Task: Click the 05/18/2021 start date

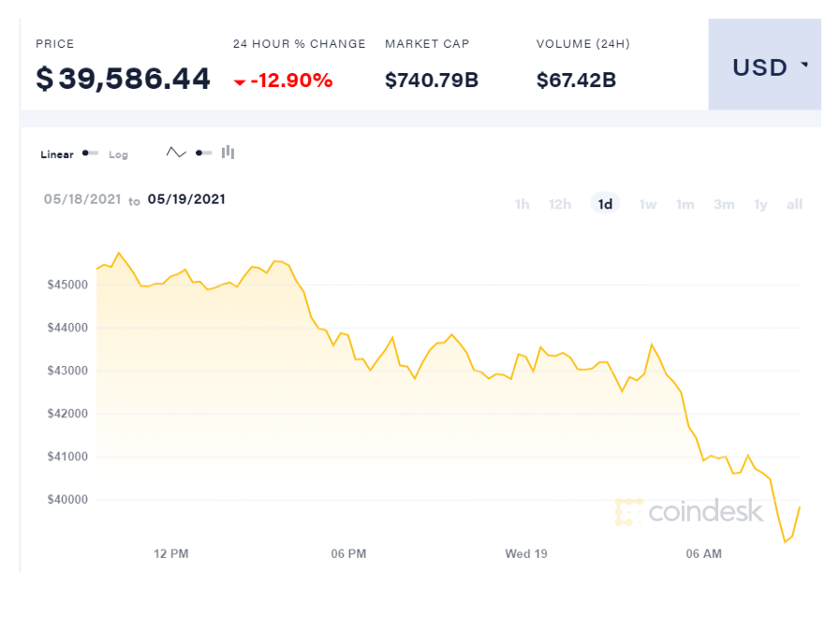Action: click(82, 199)
